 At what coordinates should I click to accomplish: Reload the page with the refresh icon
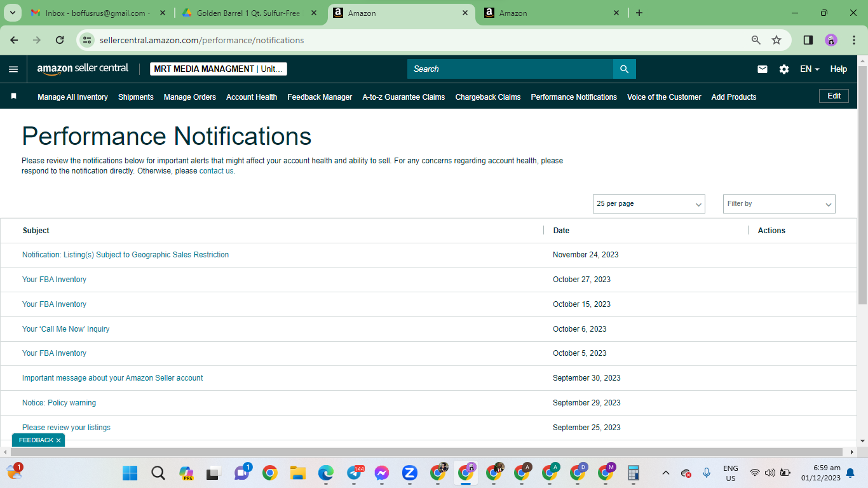coord(60,40)
